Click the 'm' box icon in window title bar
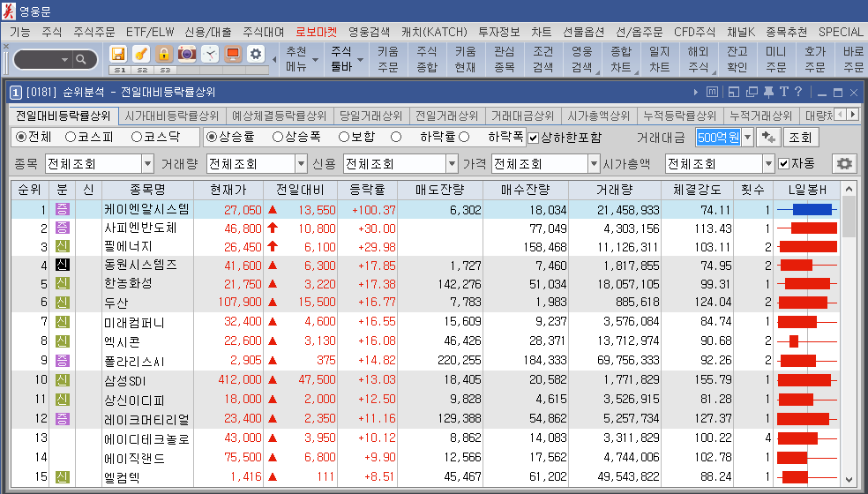Viewport: 868px width, 494px height. point(713,92)
